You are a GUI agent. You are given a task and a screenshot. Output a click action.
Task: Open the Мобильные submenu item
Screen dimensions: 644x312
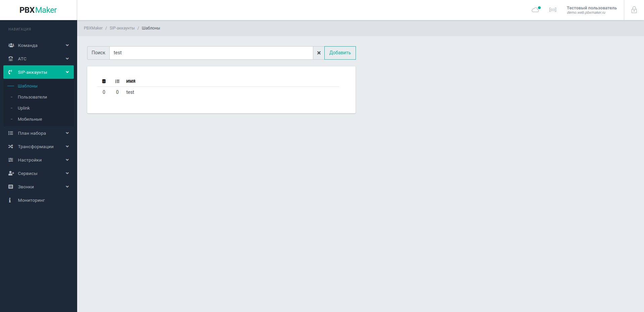click(30, 119)
